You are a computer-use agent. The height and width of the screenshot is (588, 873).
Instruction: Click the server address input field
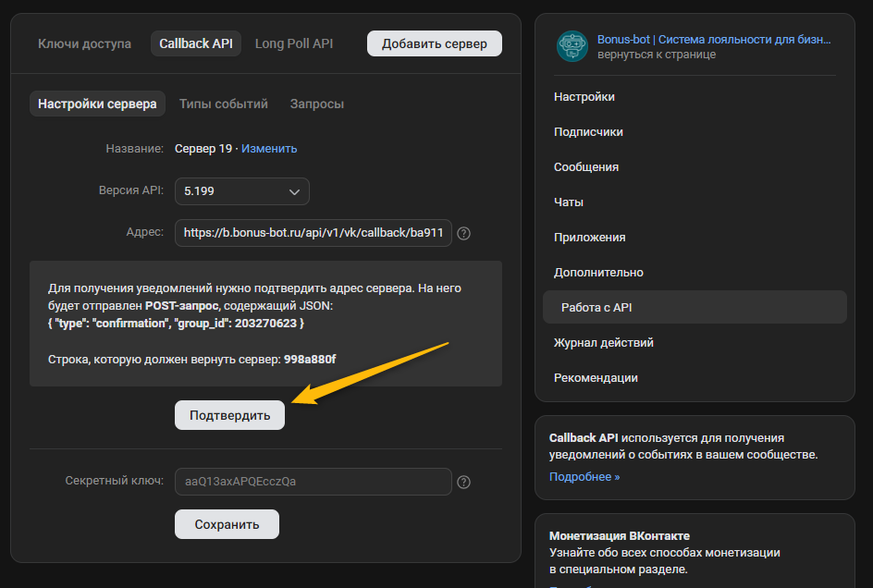click(x=314, y=233)
